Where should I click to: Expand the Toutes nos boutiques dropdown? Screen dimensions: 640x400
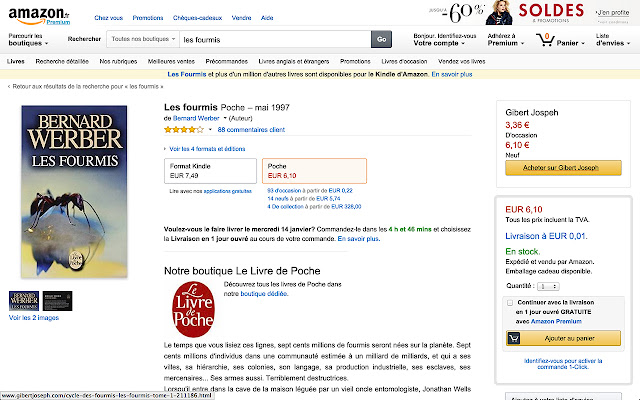(x=143, y=39)
